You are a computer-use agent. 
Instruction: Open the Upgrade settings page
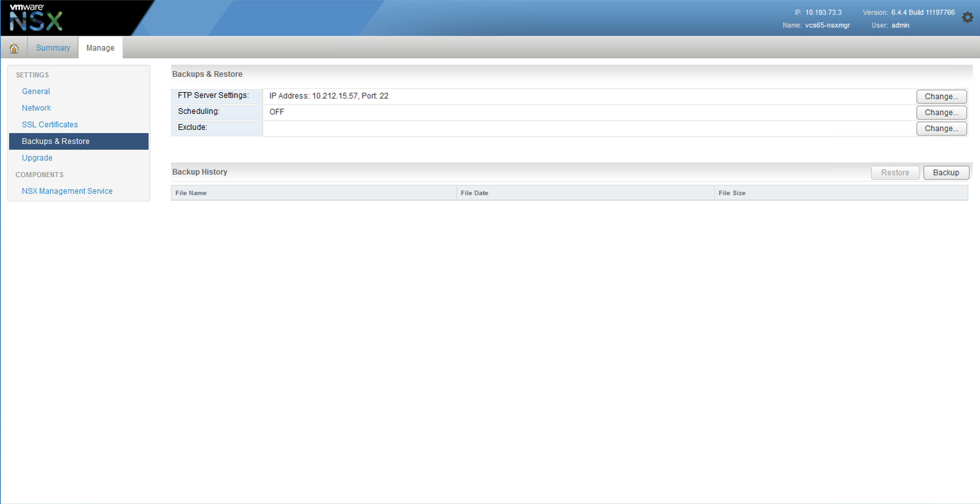click(x=37, y=158)
